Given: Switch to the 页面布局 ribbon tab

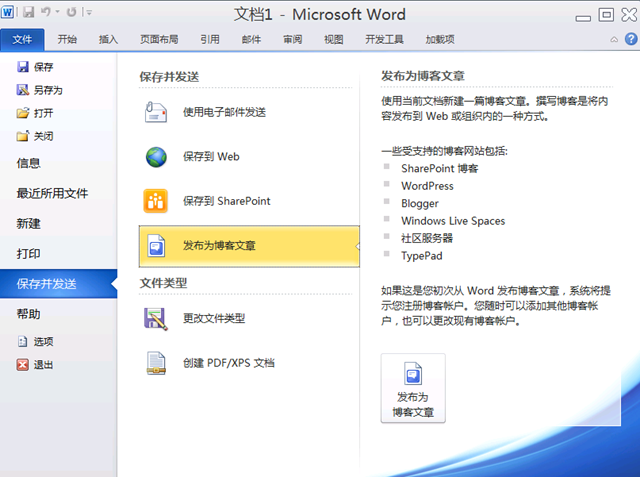Looking at the screenshot, I should coord(159,40).
